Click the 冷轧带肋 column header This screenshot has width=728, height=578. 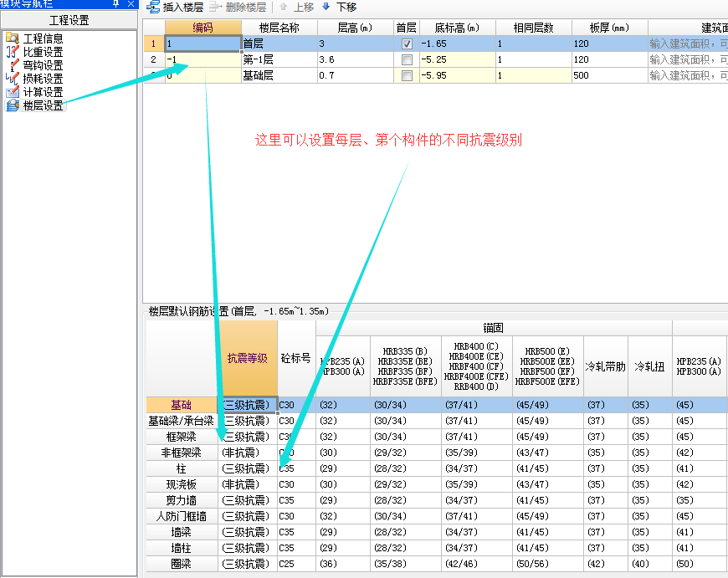coord(606,366)
